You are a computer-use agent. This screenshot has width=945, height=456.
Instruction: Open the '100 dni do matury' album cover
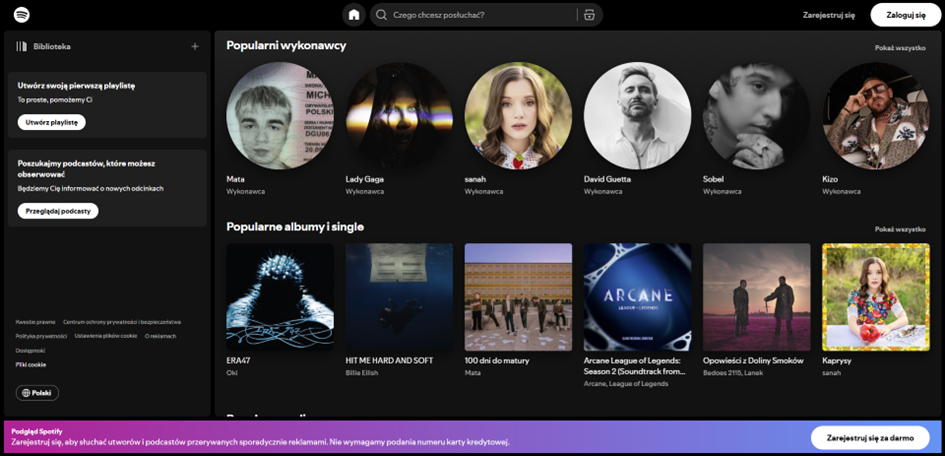coord(518,297)
